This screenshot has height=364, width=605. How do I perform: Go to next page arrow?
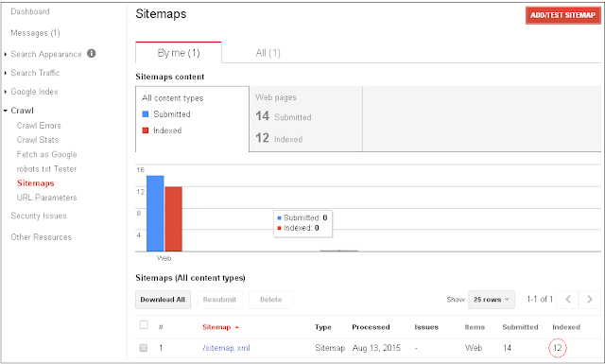click(590, 300)
